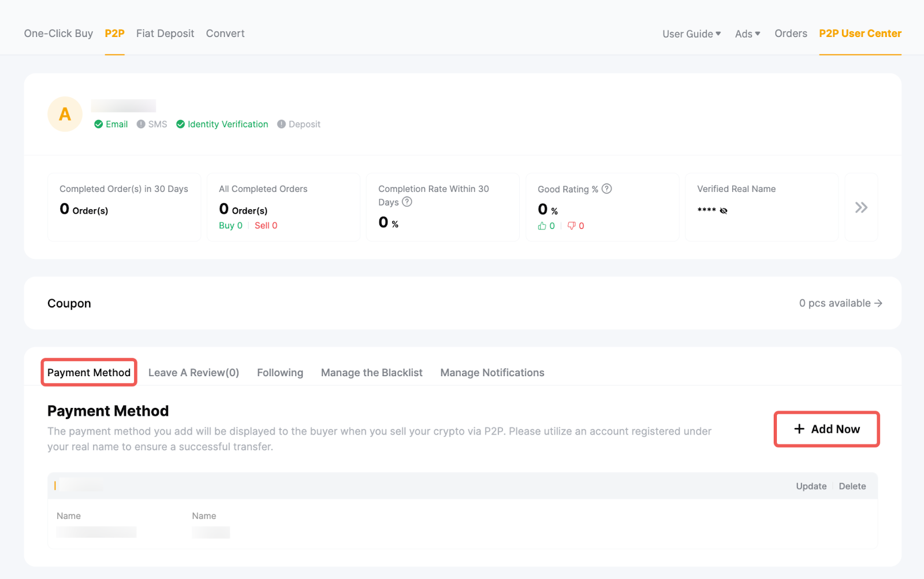Switch to Leave A Review tab

pyautogui.click(x=193, y=373)
